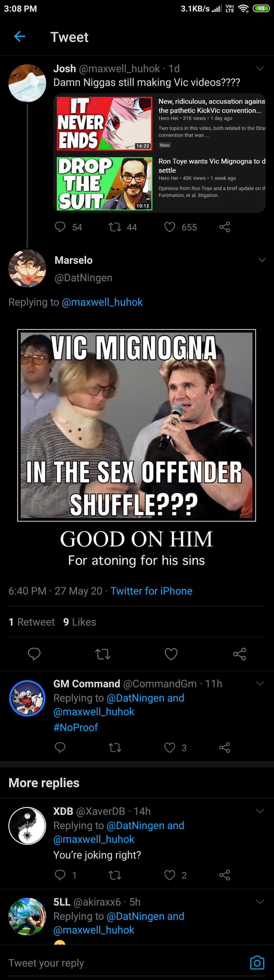Expand options chevron on Josh's tweet
Image resolution: width=274 pixels, height=980 pixels.
click(260, 69)
